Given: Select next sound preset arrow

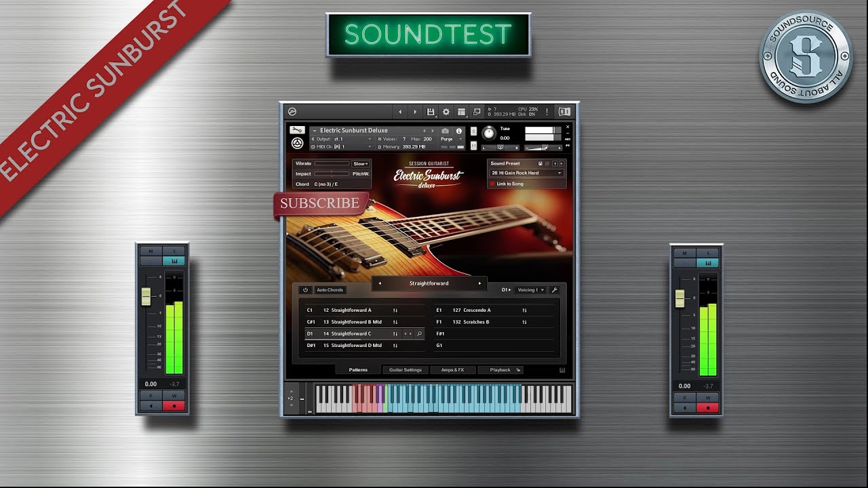Looking at the screenshot, I should (x=561, y=163).
